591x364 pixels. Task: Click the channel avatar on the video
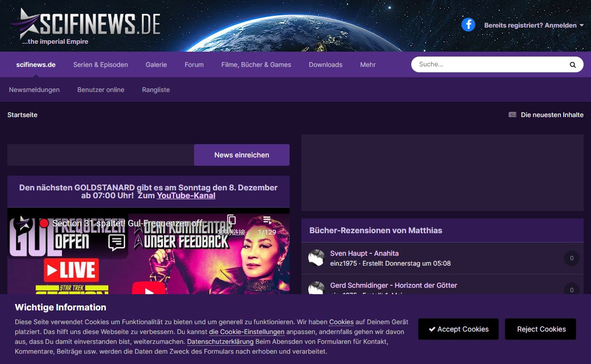[23, 223]
